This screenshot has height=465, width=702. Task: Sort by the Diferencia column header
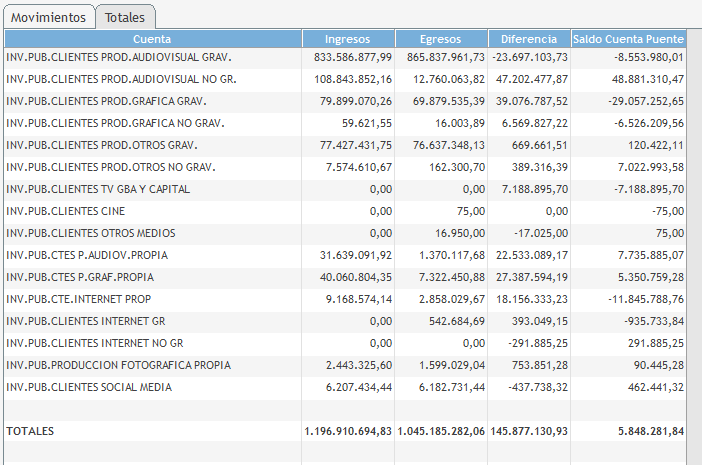pyautogui.click(x=529, y=38)
